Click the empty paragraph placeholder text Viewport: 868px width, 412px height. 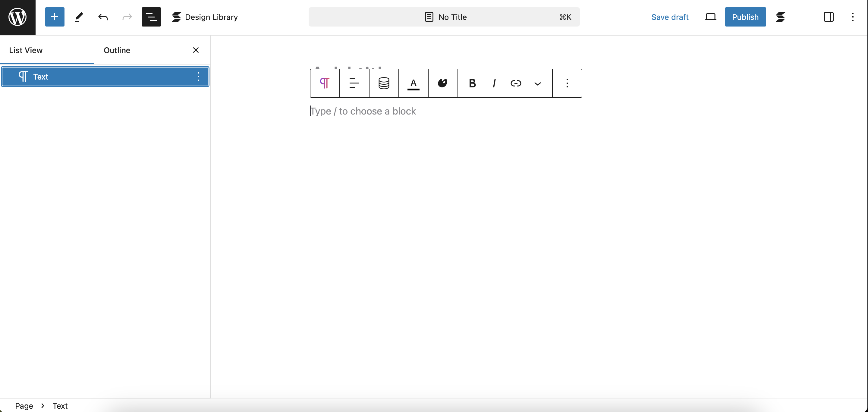[363, 111]
